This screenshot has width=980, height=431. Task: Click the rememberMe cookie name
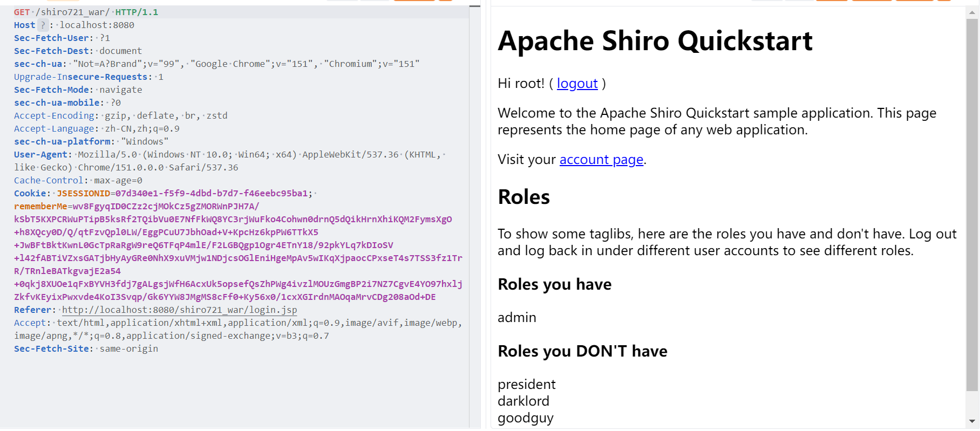point(40,207)
